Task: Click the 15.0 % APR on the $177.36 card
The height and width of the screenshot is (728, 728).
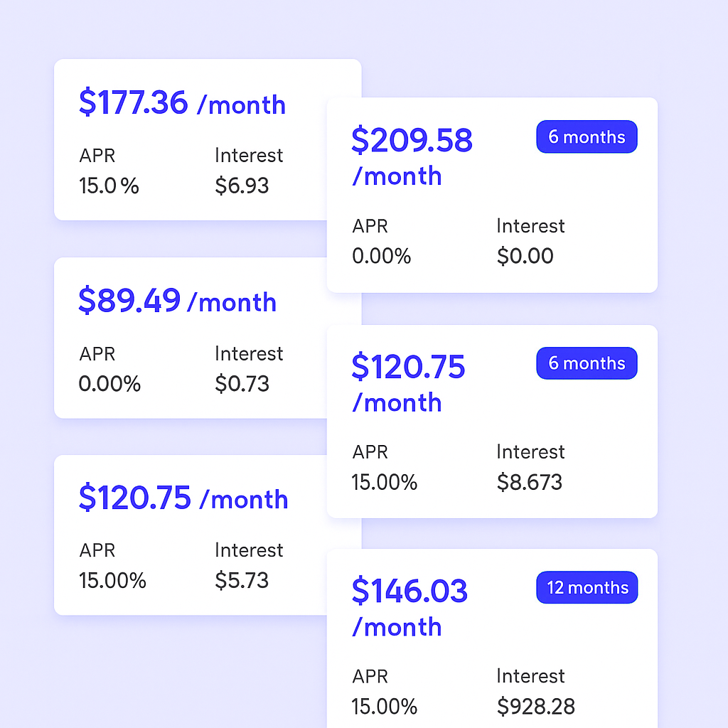Action: click(109, 186)
